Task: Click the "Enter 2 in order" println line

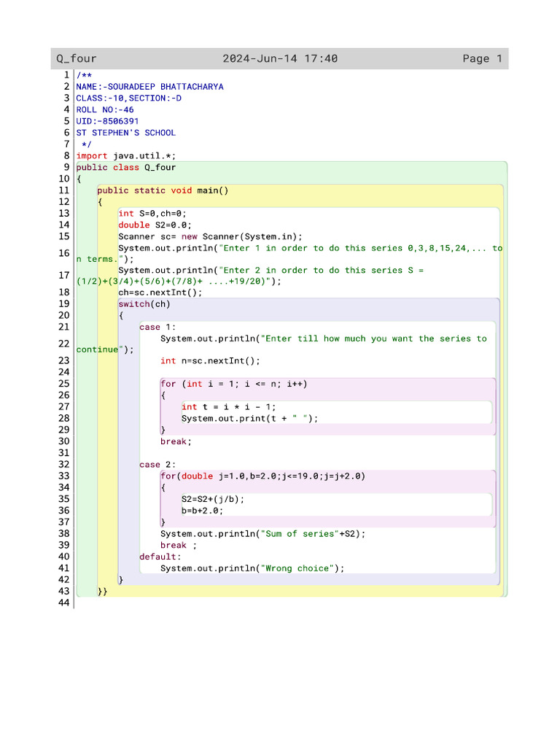Action: click(250, 275)
